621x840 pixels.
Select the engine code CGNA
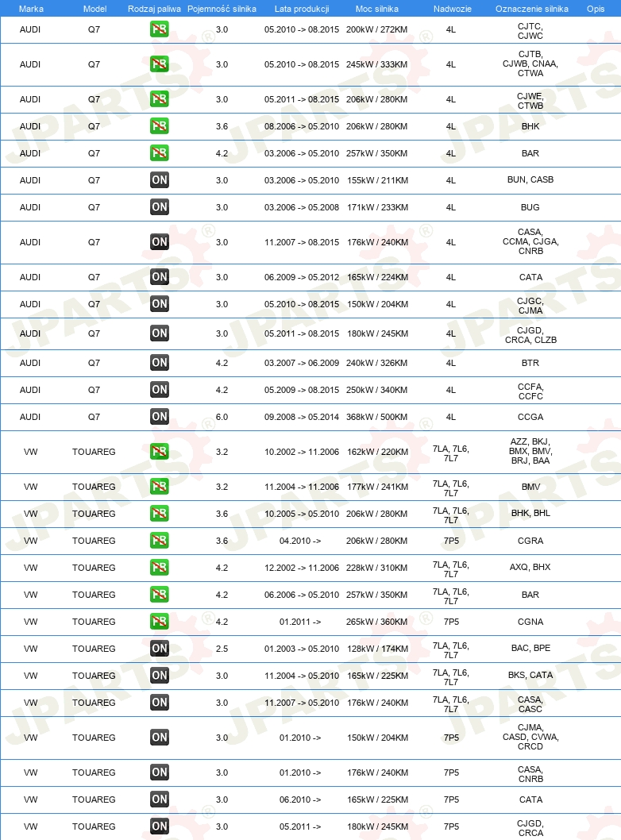click(530, 622)
